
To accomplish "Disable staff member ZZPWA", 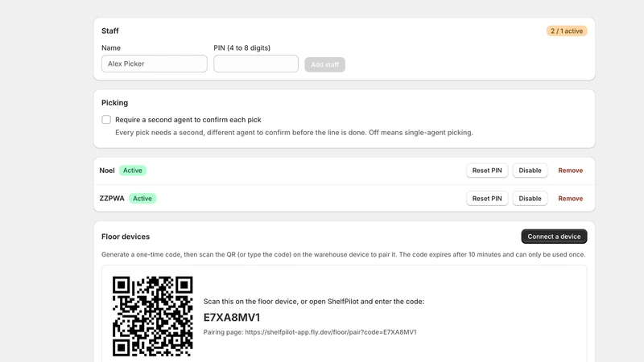I will [530, 198].
